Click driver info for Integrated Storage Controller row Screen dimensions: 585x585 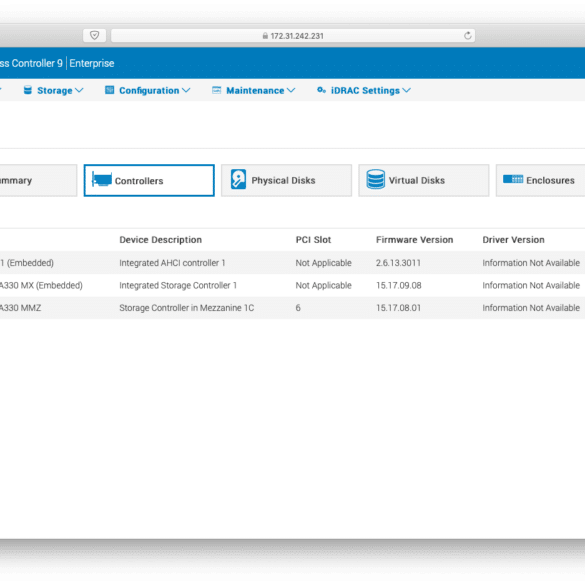pos(531,285)
